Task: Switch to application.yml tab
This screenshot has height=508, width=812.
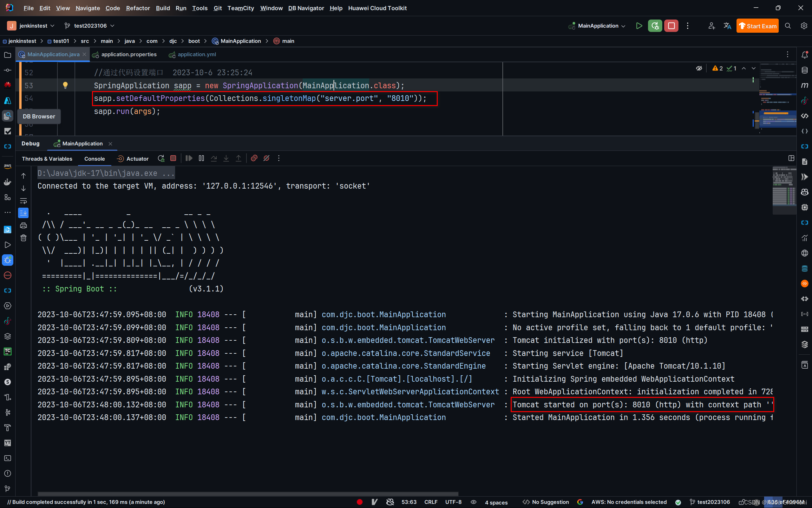Action: pyautogui.click(x=193, y=54)
